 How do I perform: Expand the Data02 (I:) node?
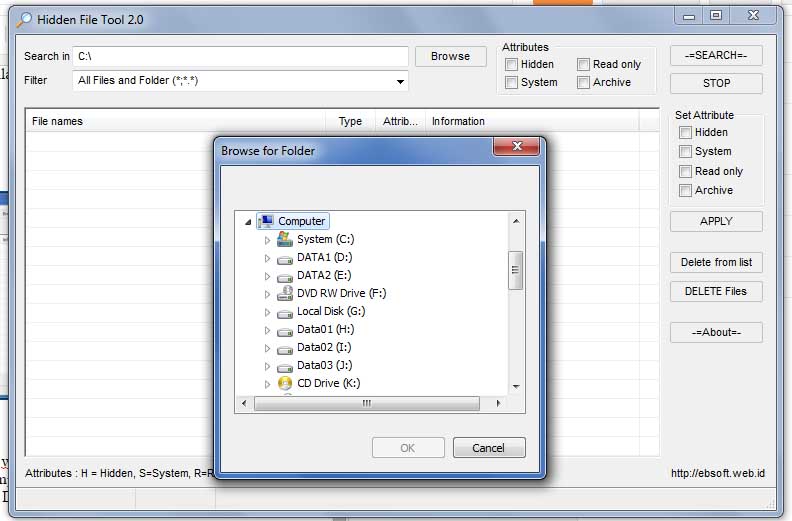point(267,348)
